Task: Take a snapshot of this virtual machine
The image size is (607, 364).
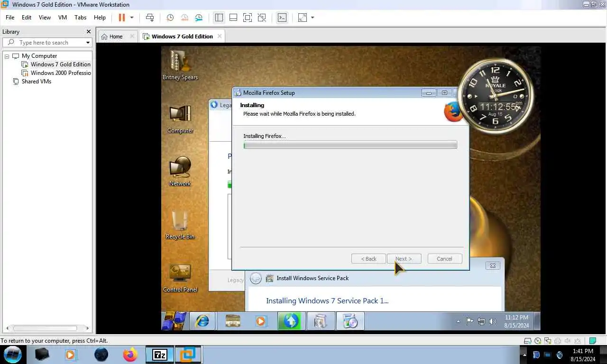Action: (x=170, y=18)
